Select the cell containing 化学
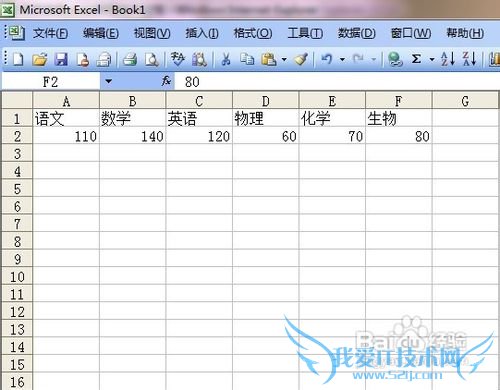Viewport: 500px width, 390px height. point(332,118)
